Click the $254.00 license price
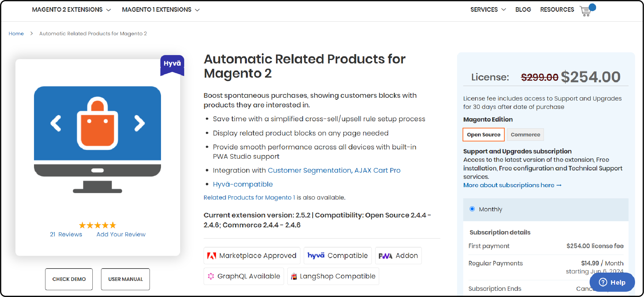 tap(591, 77)
